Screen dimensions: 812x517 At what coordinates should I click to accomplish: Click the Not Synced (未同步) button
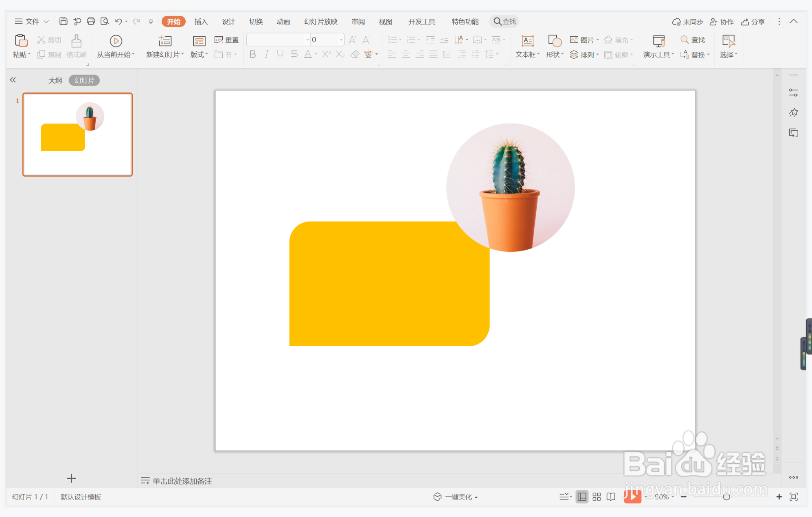pos(687,22)
